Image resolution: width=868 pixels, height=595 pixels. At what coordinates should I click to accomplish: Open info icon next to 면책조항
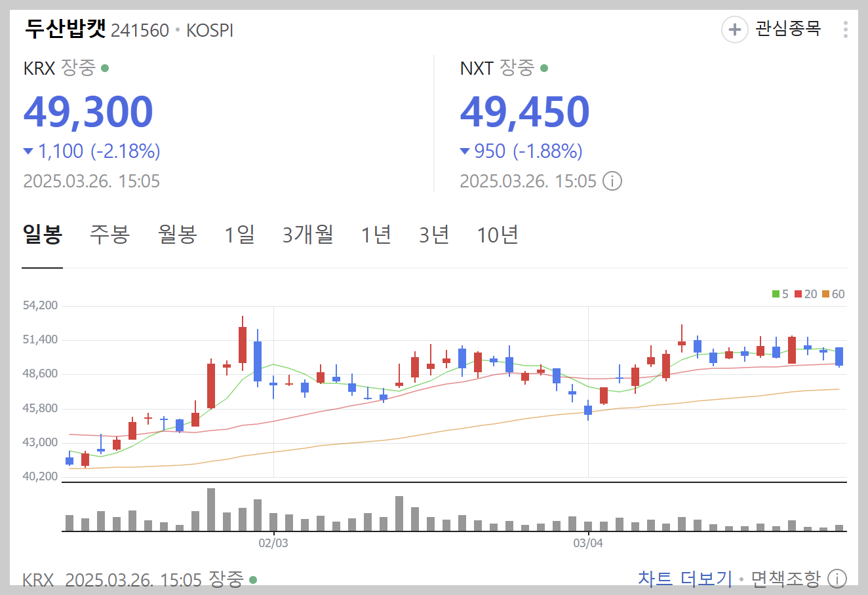coord(837,579)
